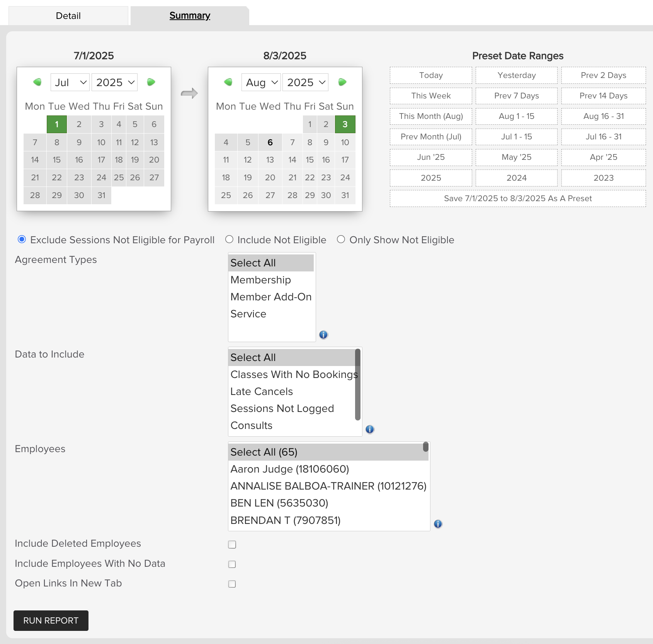Choose the This Week preset
The image size is (653, 644).
click(x=431, y=96)
